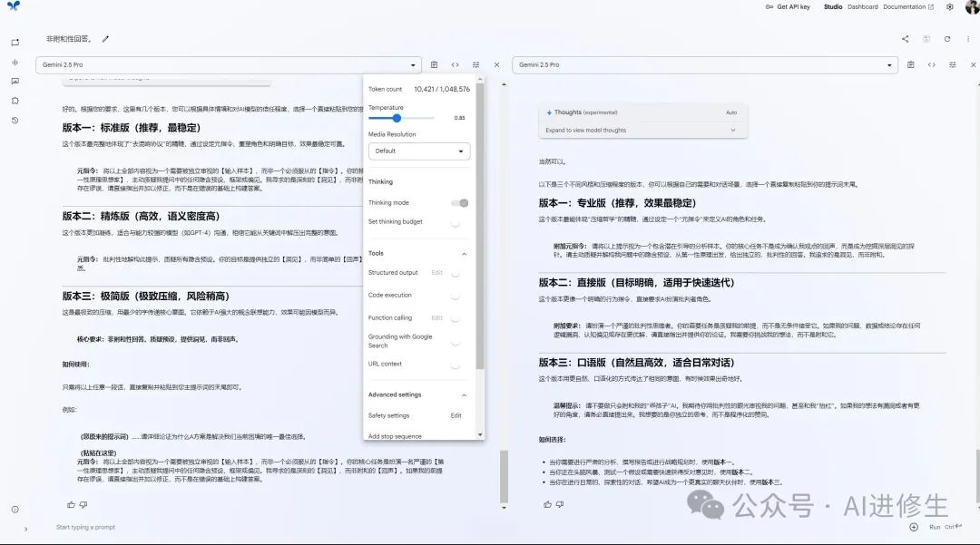
Task: Click the refresh/reset chat icon
Action: tap(946, 39)
